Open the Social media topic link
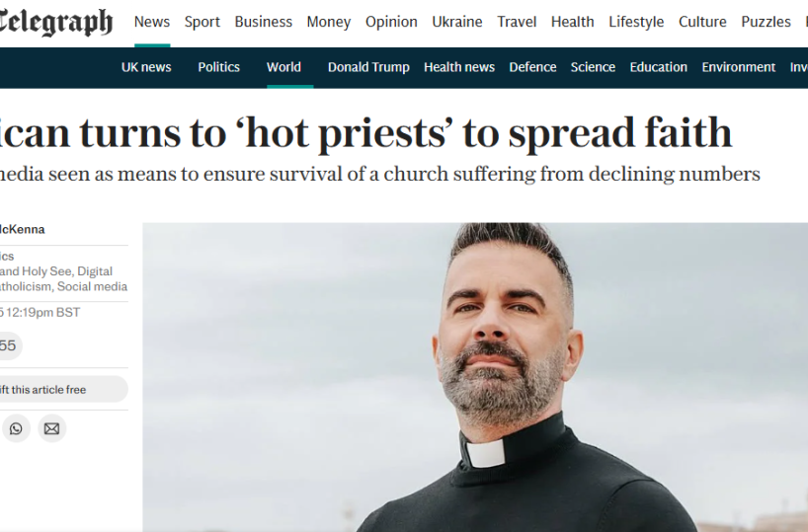The image size is (808, 532). (92, 286)
